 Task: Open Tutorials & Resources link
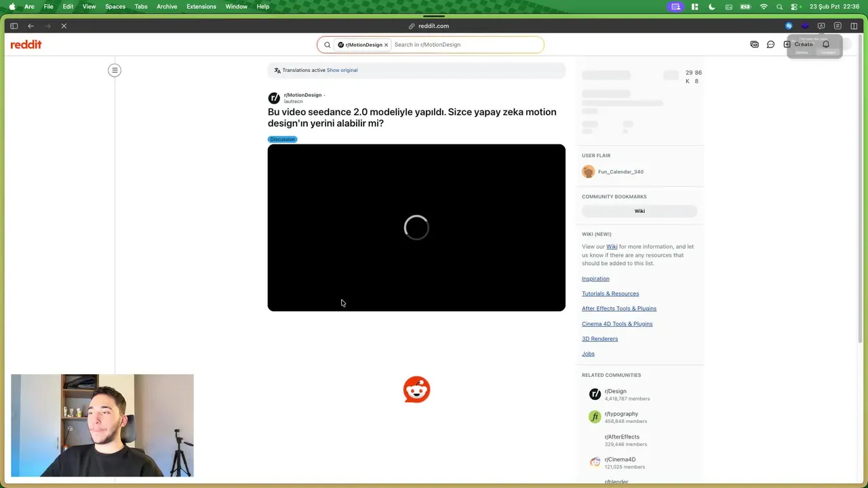tap(610, 293)
